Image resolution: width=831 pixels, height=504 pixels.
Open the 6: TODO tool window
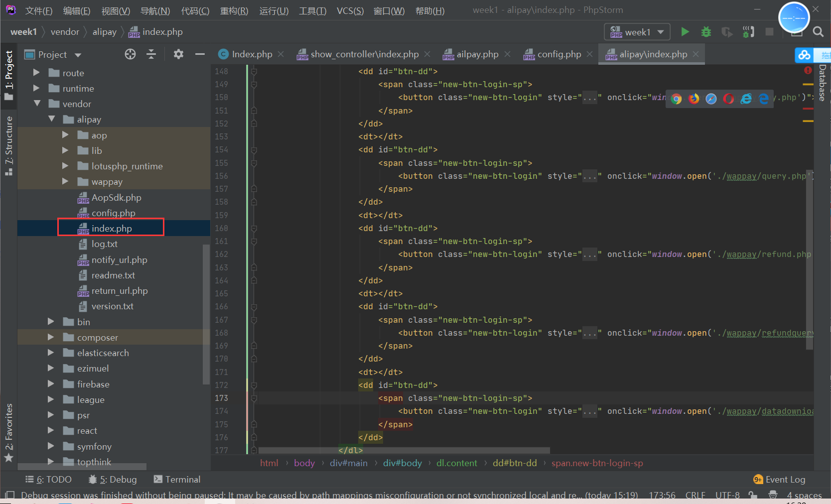click(x=48, y=479)
